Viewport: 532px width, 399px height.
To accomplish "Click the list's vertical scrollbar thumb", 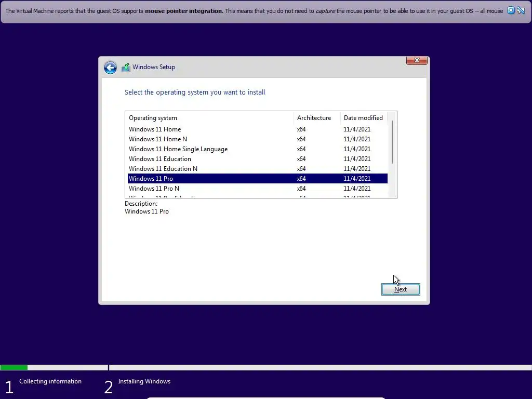I will click(392, 142).
